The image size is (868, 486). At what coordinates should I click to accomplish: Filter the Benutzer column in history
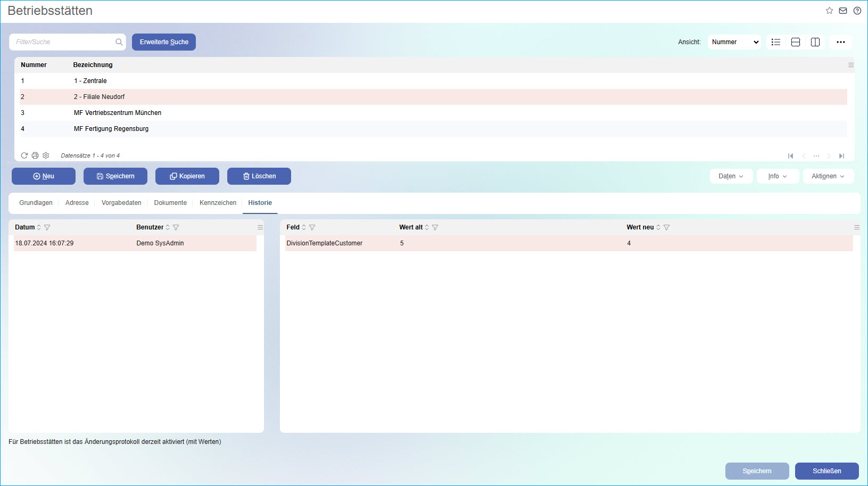[176, 227]
